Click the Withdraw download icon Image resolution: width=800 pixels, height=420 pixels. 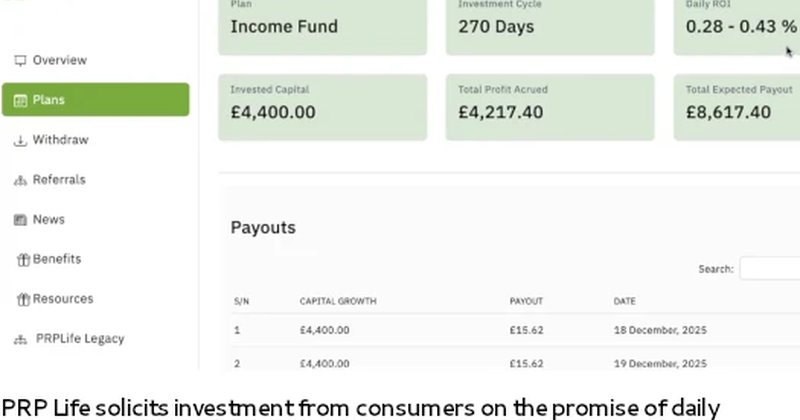[20, 140]
